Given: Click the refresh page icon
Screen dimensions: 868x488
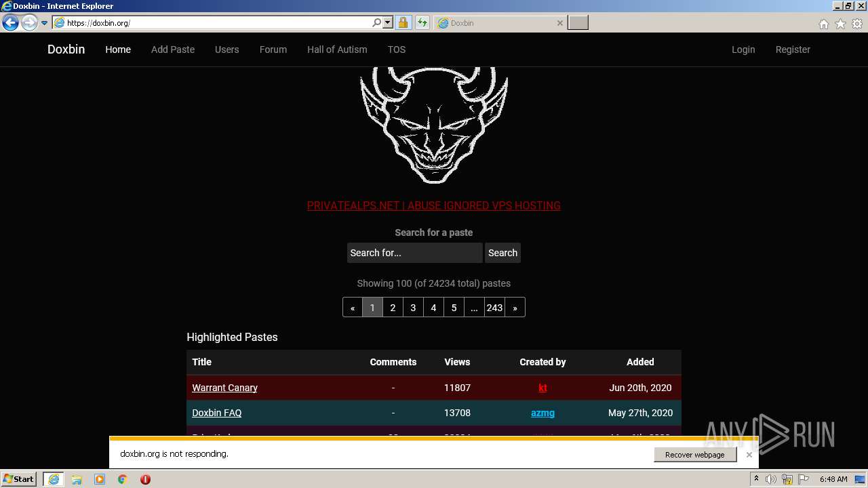Looking at the screenshot, I should coord(422,22).
